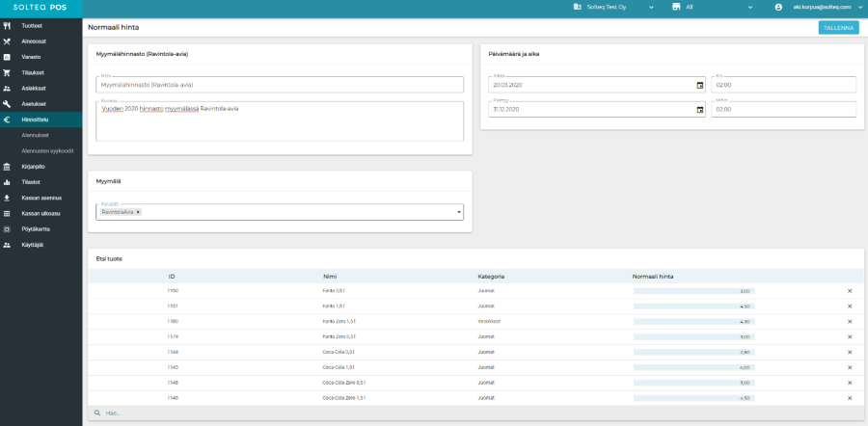This screenshot has width=868, height=426.
Task: Click the Hae product search field
Action: 289,413
